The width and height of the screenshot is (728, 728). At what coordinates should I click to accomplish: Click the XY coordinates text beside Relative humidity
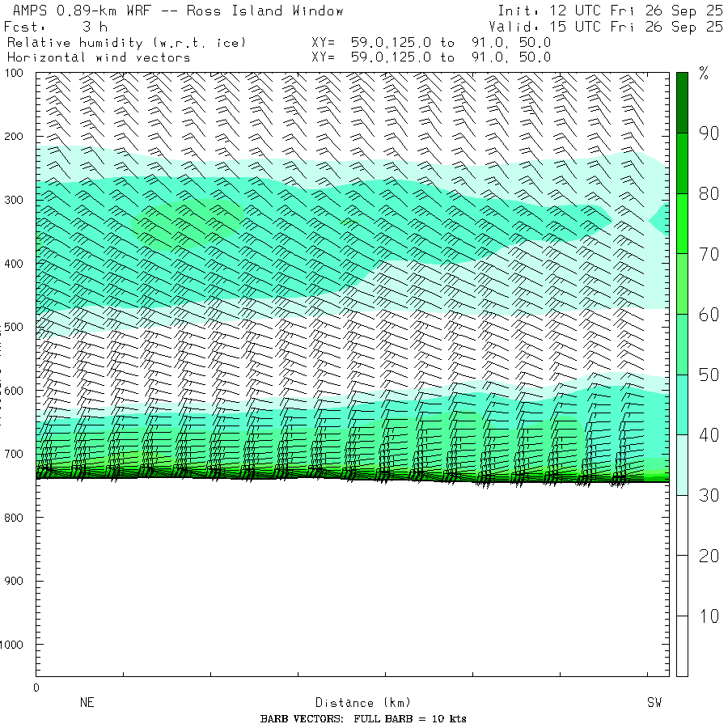(x=431, y=43)
